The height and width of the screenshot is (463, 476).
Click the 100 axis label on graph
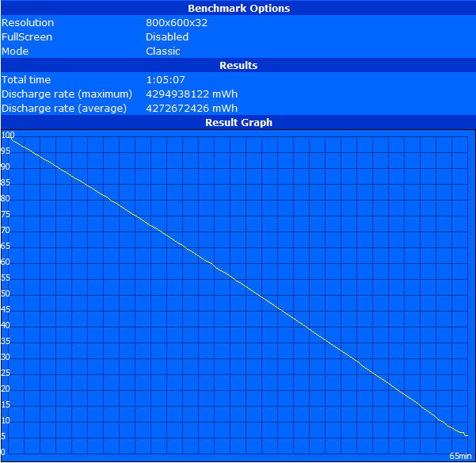8,136
